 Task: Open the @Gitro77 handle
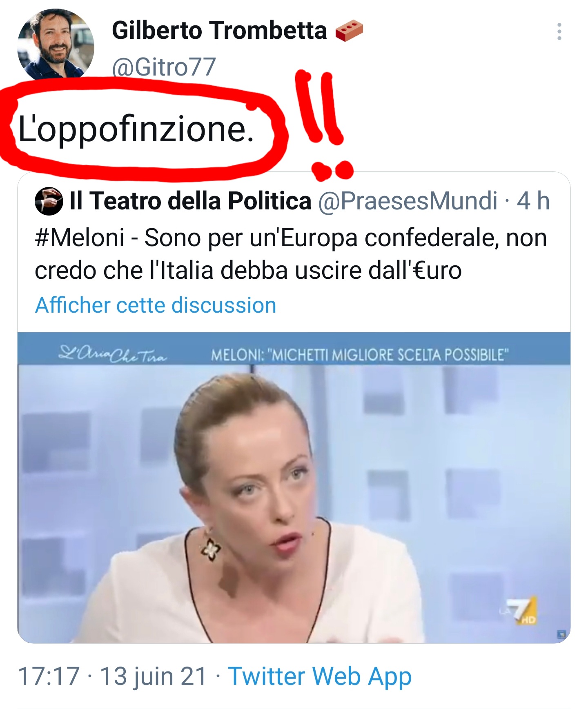click(164, 67)
